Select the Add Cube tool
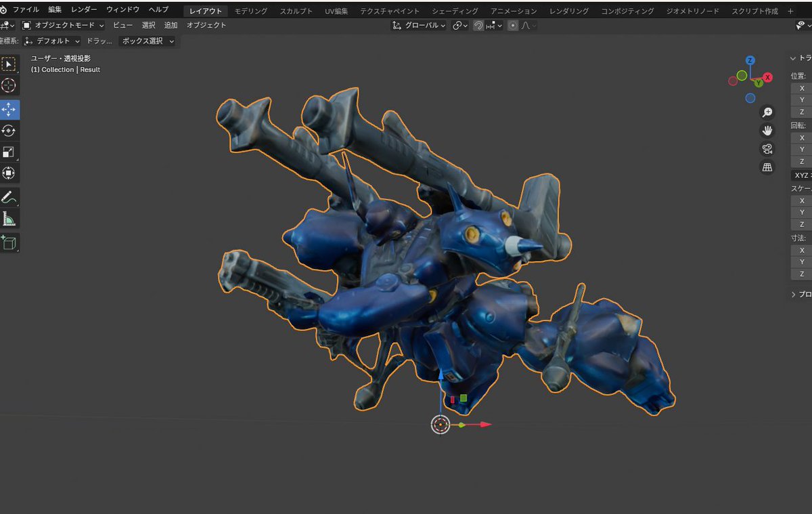 [9, 242]
